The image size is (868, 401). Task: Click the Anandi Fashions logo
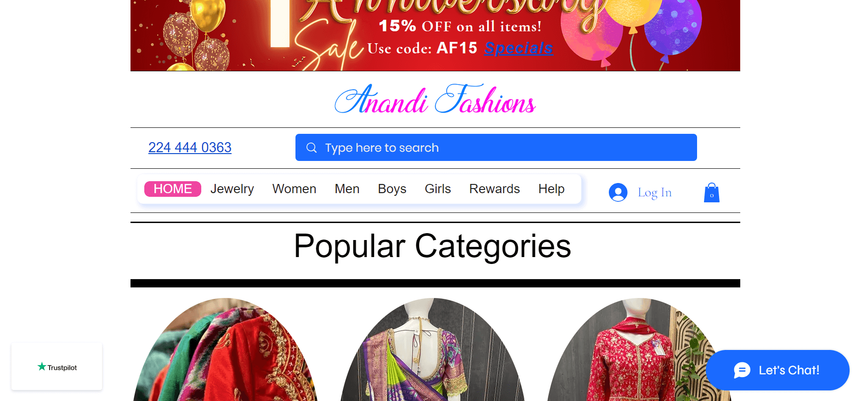[x=435, y=99]
